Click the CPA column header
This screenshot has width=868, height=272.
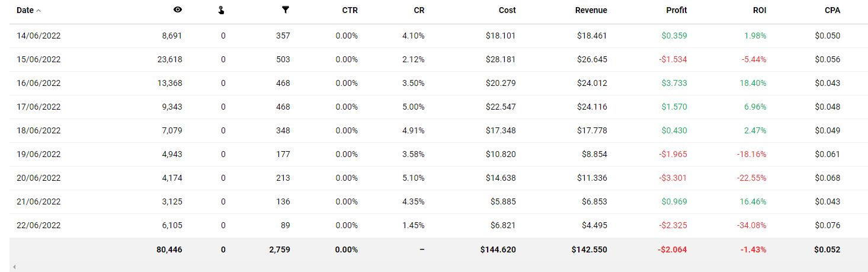(832, 10)
